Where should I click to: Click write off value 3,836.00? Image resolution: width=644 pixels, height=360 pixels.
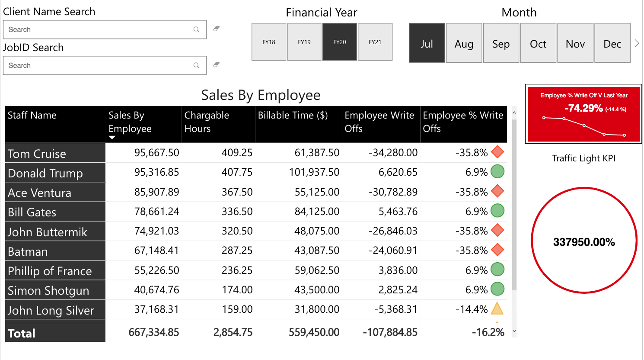click(x=398, y=270)
